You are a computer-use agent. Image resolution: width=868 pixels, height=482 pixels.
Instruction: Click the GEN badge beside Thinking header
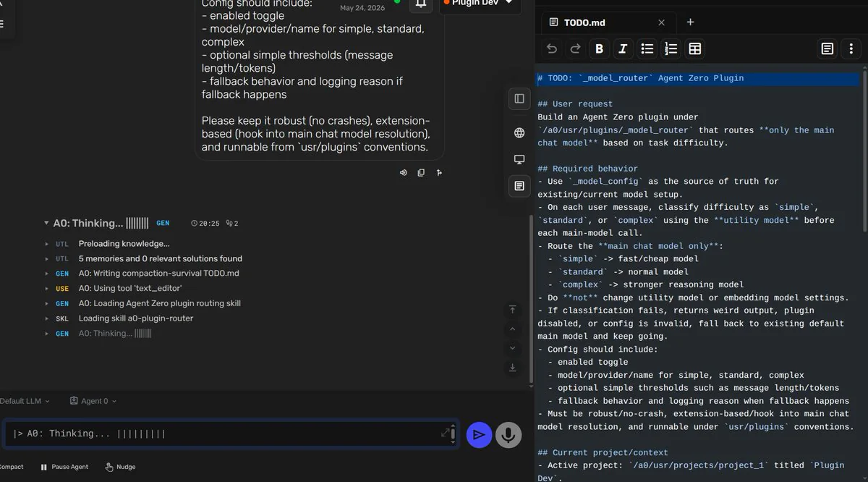[163, 224]
